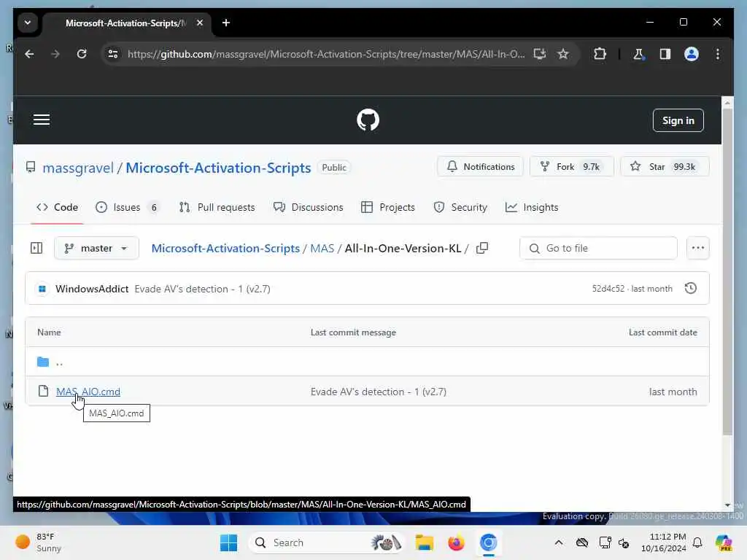The image size is (747, 560).
Task: Open the massgravel owner link
Action: click(x=78, y=168)
